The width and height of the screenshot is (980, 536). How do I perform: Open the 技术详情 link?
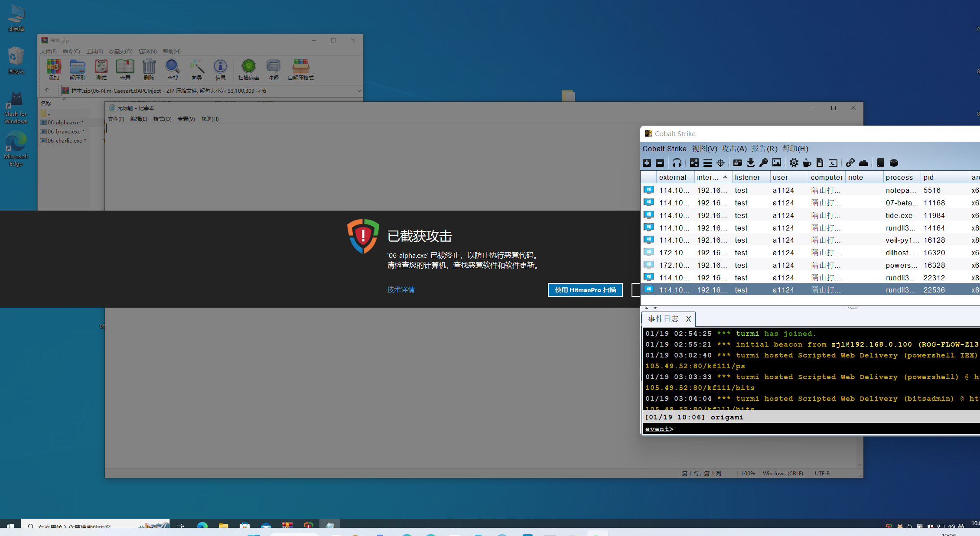400,290
